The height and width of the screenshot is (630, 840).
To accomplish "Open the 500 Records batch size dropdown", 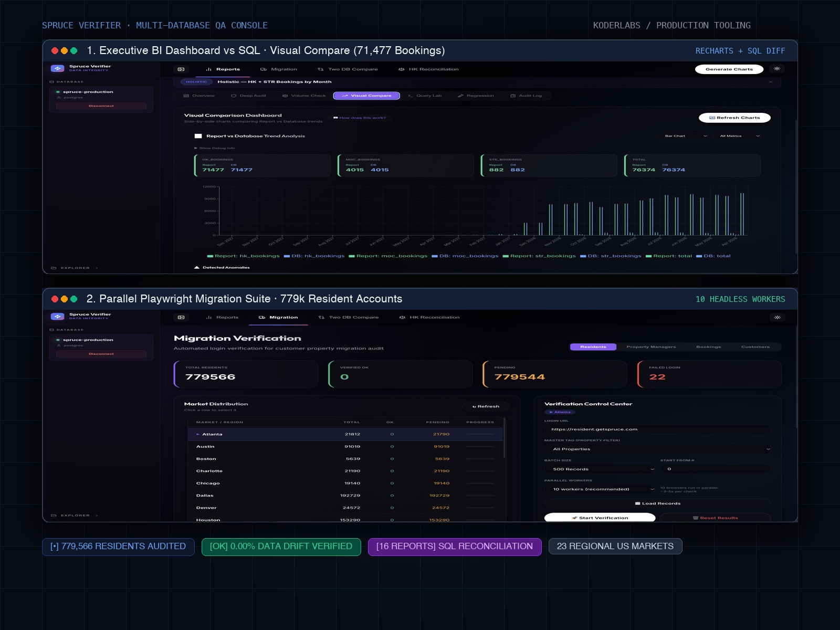I will tap(600, 469).
